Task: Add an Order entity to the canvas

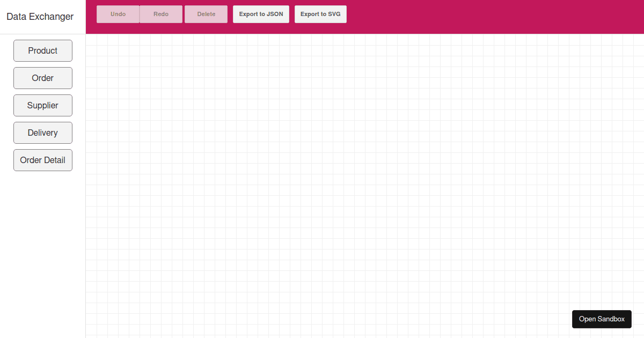Action: point(42,78)
